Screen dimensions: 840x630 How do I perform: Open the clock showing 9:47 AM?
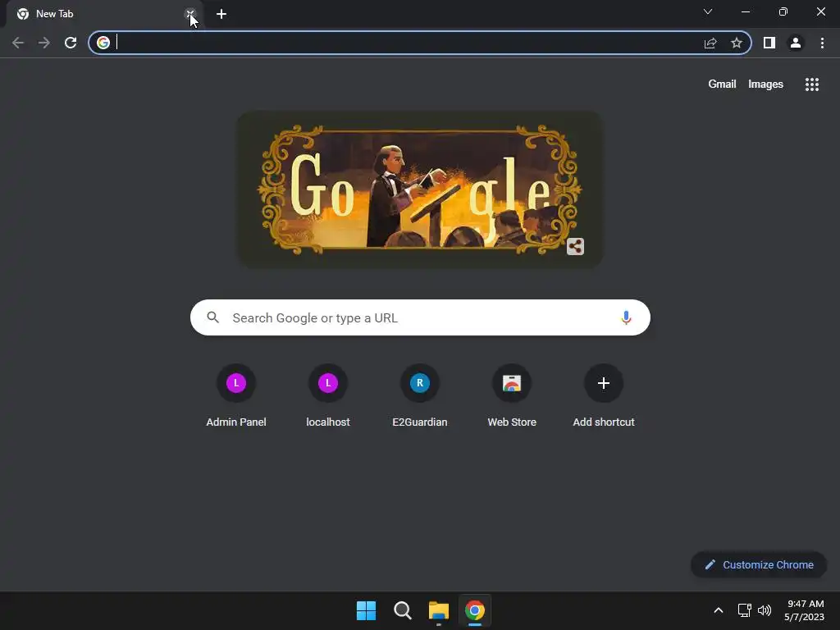click(x=804, y=610)
